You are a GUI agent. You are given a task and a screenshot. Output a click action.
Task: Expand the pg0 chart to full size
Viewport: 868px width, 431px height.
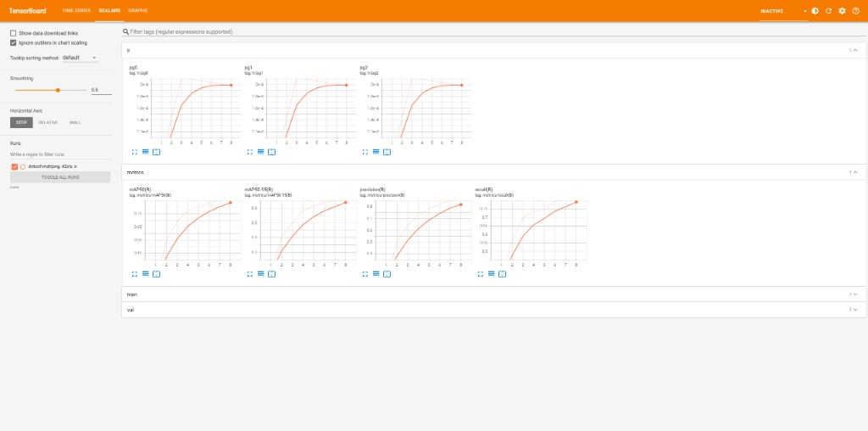coord(135,152)
